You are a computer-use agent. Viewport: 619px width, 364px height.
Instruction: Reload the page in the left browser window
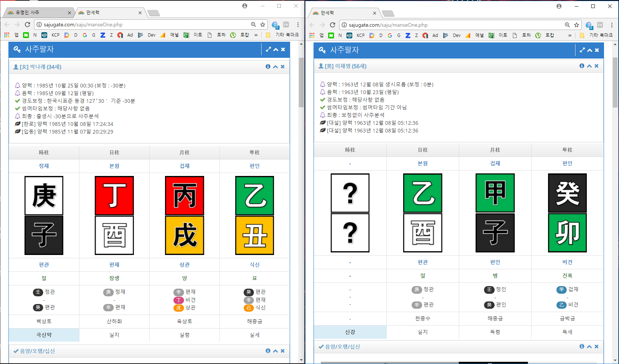click(x=27, y=25)
